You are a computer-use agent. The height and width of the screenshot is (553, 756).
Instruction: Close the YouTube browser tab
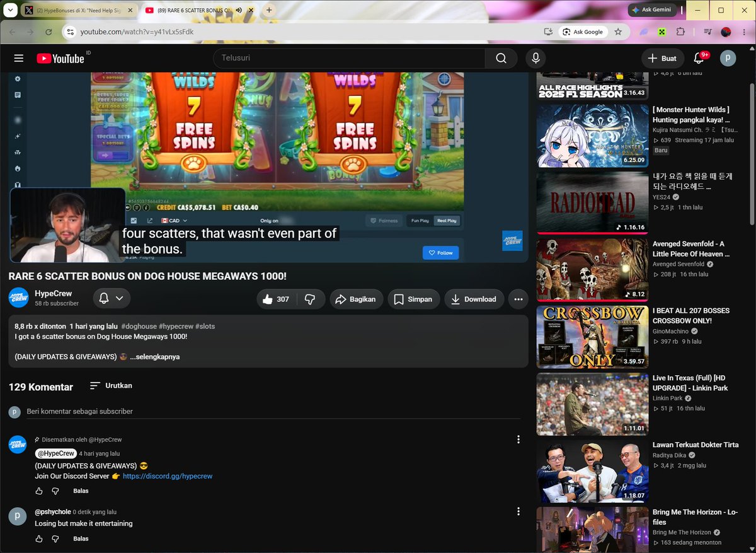click(251, 11)
